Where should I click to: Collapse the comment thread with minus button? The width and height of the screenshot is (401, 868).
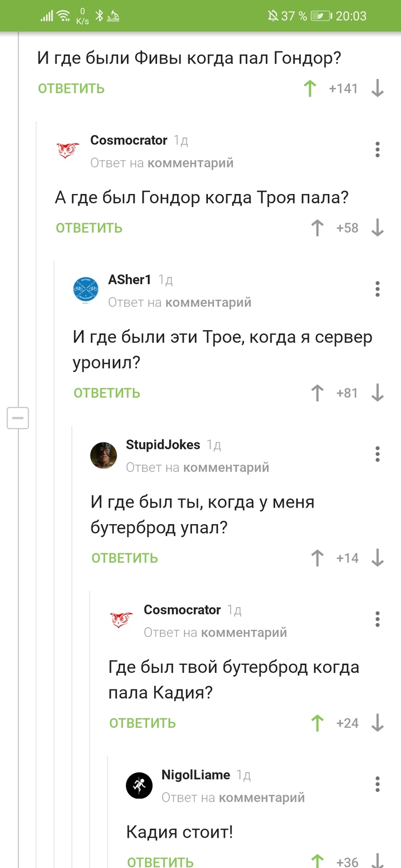coord(17,418)
